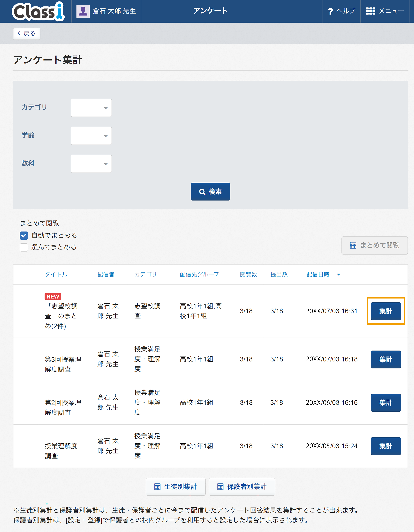414x532 pixels.
Task: Open the 学齢 dropdown
Action: (x=91, y=136)
